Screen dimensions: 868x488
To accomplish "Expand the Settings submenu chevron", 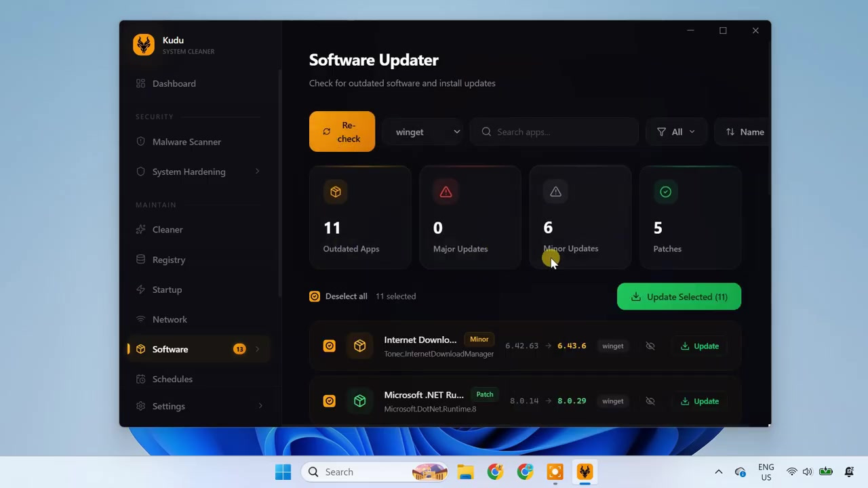I will pos(260,406).
